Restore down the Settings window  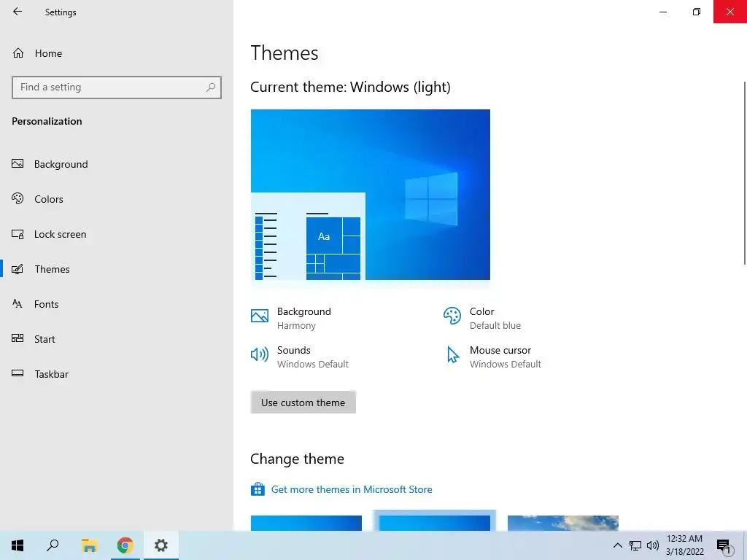pyautogui.click(x=697, y=12)
